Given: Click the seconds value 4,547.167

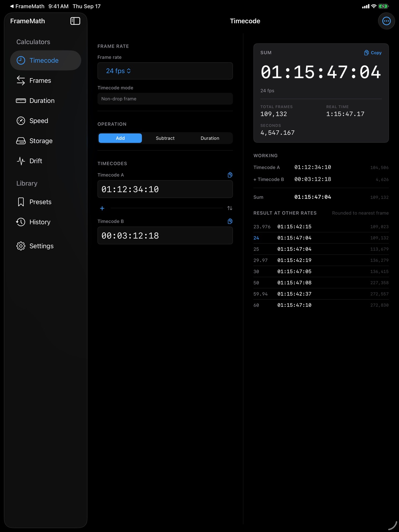Looking at the screenshot, I should pos(277,133).
